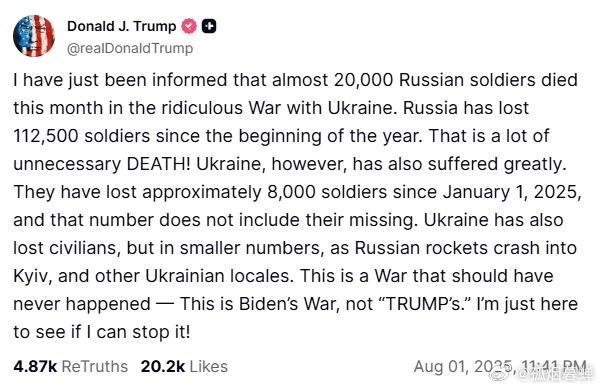The image size is (601, 389).
Task: Click the 112,500 figure in the post
Action: tap(46, 136)
